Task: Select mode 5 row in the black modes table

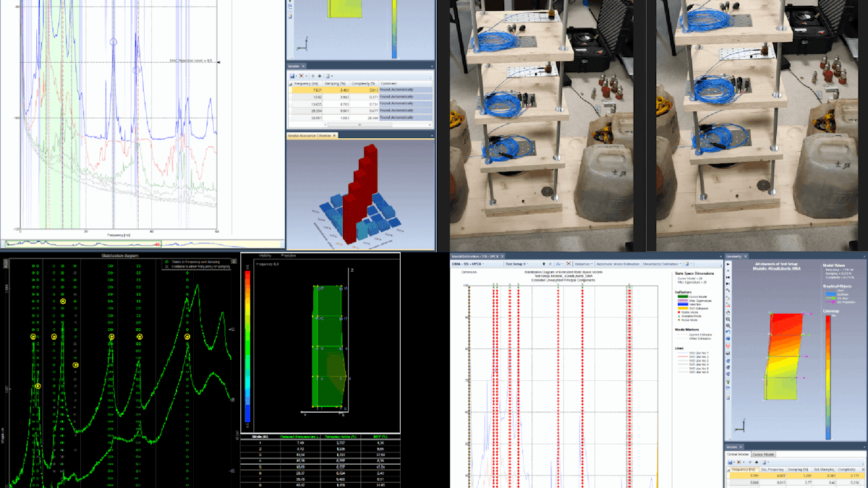Action: click(320, 467)
